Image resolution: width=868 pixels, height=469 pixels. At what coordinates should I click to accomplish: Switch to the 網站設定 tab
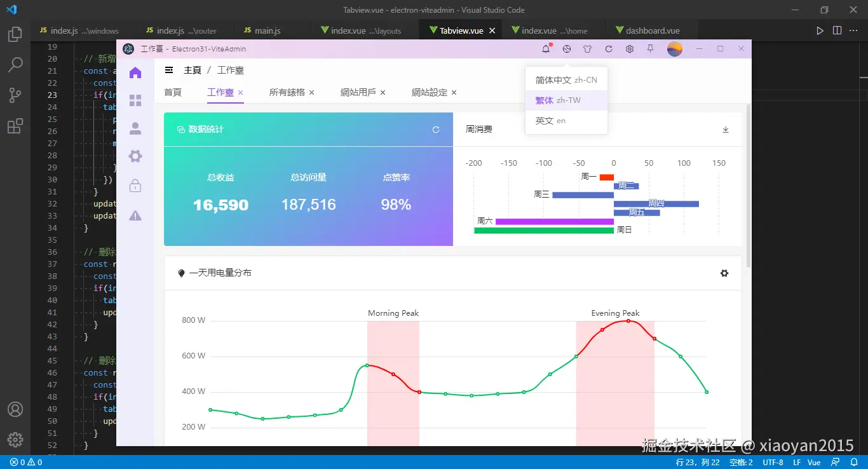430,92
